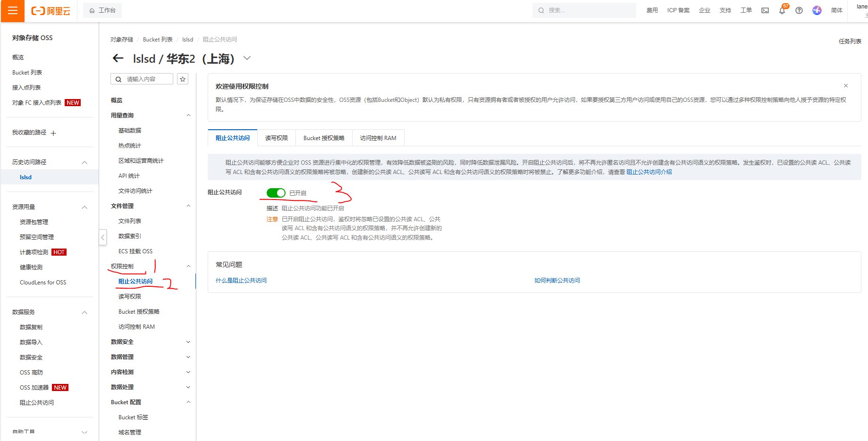Viewport: 868px width, 441px height.
Task: Open 读写权限 in the bucket menu
Action: click(x=130, y=297)
